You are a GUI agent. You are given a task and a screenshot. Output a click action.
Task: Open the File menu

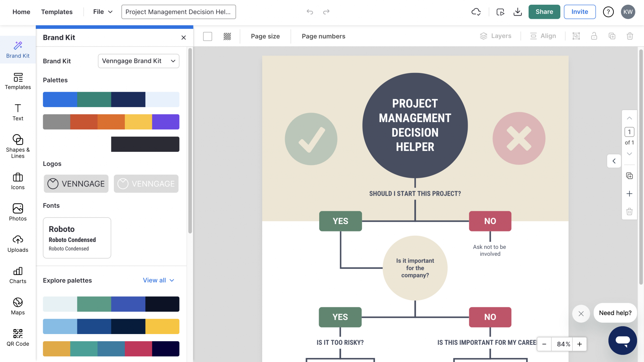(102, 12)
